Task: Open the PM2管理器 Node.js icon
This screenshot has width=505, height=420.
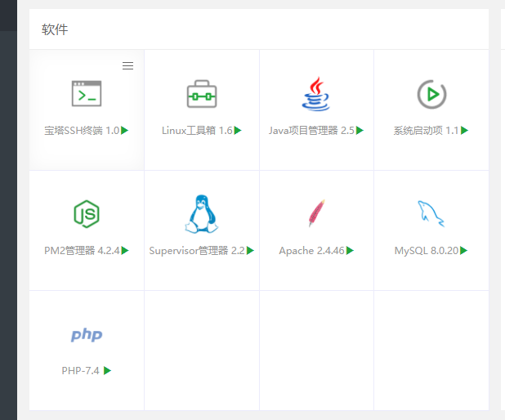Action: coord(87,214)
